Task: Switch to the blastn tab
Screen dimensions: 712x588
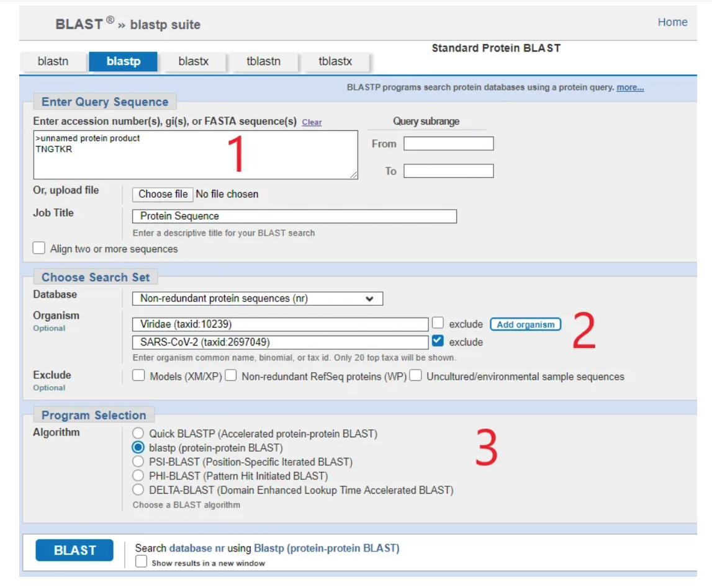Action: [53, 61]
